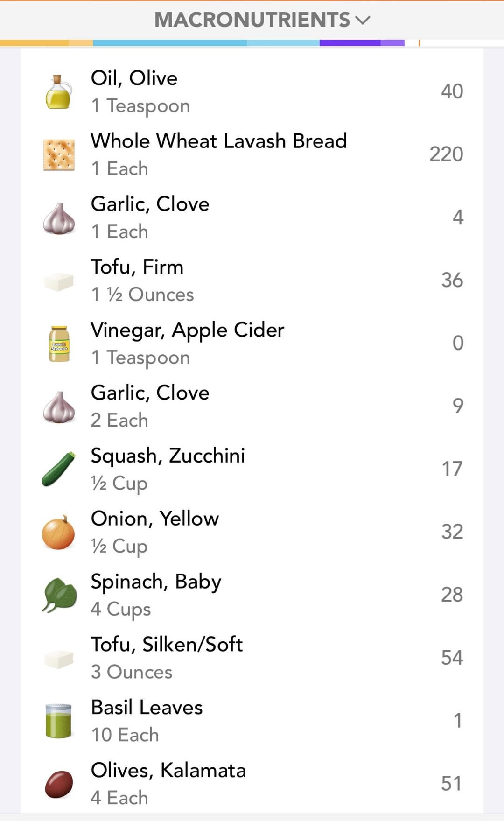This screenshot has height=821, width=504.
Task: Click the Kalamata olive icon
Action: coord(59,784)
